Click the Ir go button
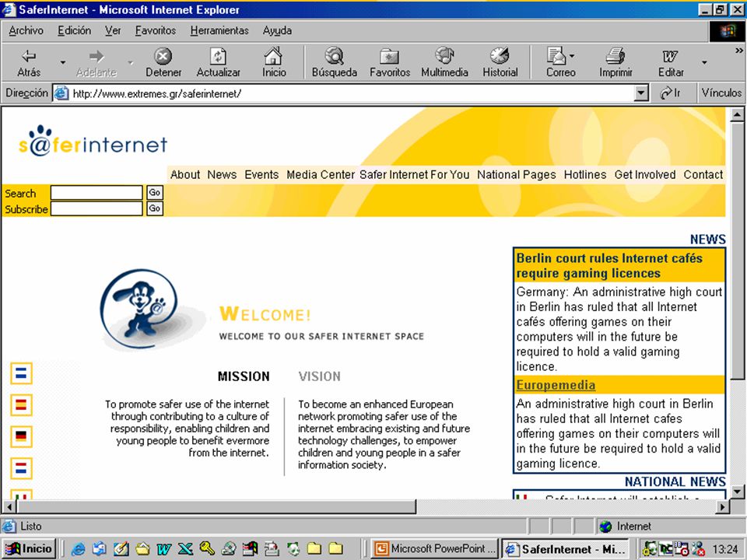The height and width of the screenshot is (560, 747). tap(670, 93)
